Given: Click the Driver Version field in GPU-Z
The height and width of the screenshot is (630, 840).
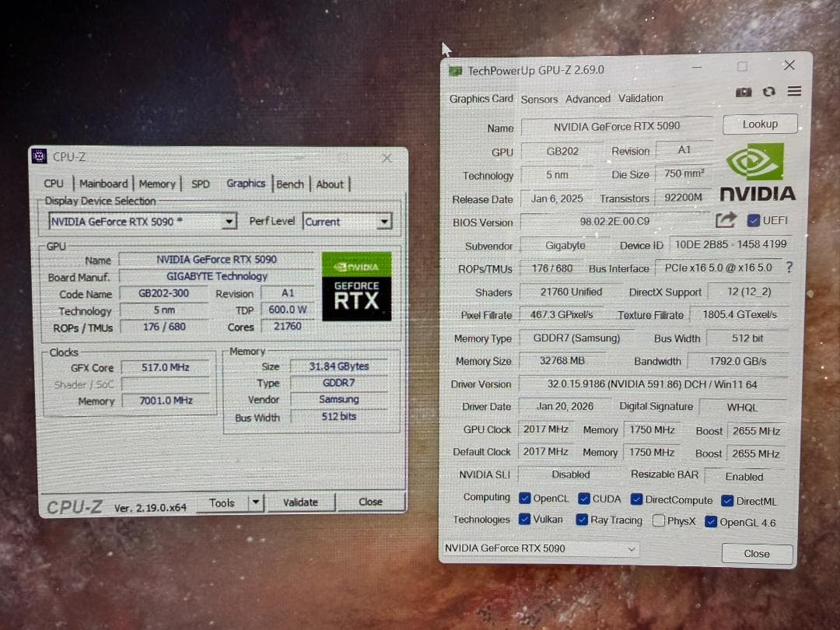Looking at the screenshot, I should pos(652,384).
